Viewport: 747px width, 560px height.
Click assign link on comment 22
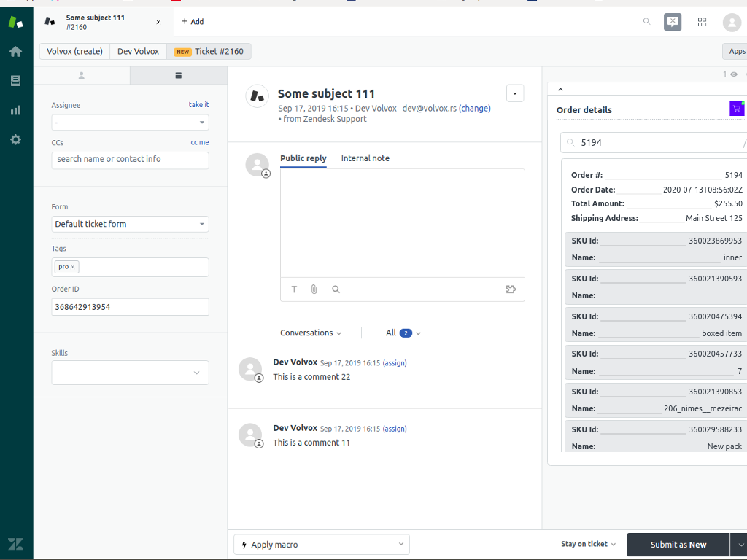[395, 363]
